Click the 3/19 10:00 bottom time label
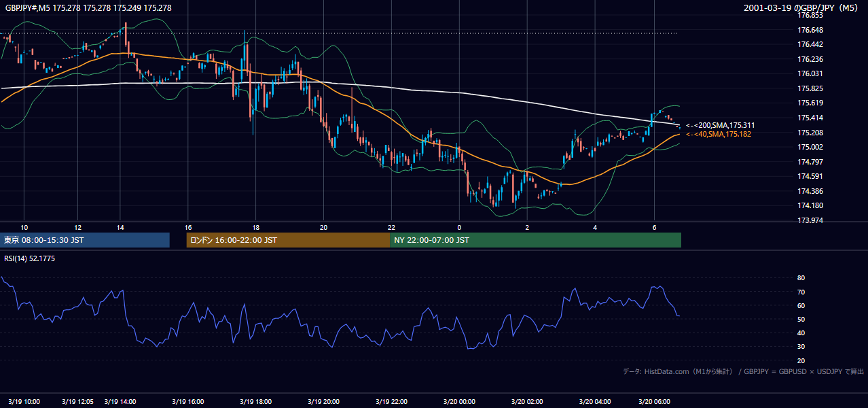This screenshot has width=868, height=408. pos(24,402)
